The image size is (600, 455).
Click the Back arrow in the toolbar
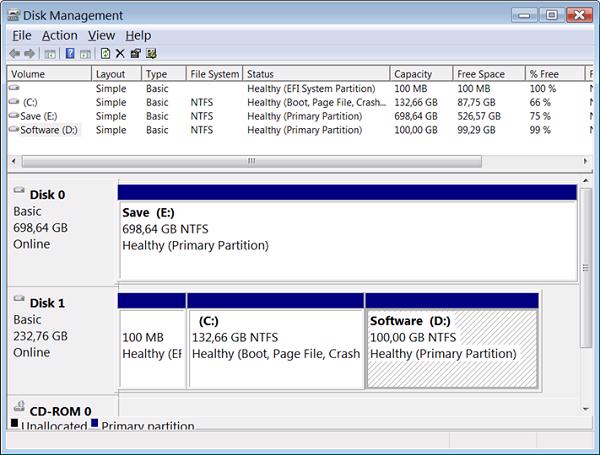tap(14, 53)
